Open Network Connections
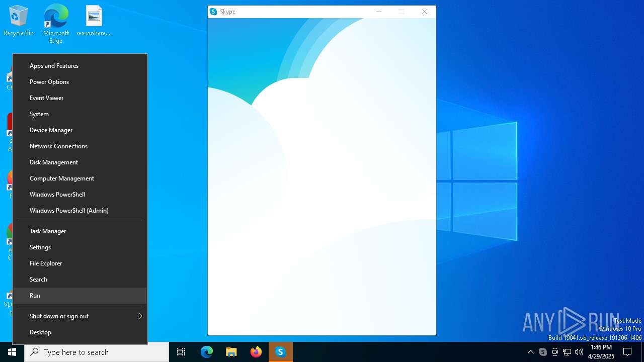 pyautogui.click(x=80, y=146)
